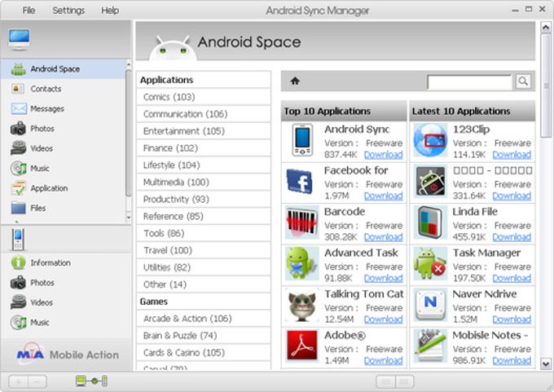Download Naver Ndrive app
Viewport: 554px width, 392px height.
point(512,319)
